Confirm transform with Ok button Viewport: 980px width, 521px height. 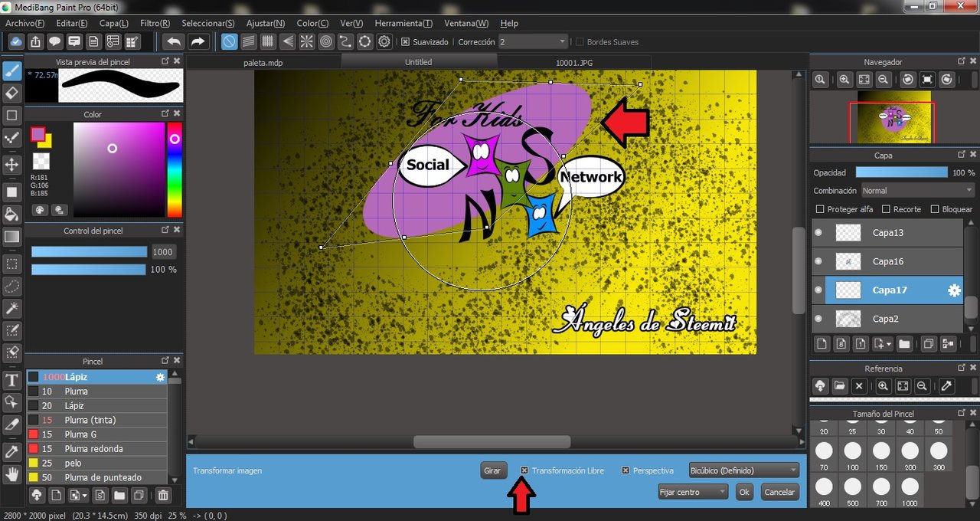coord(744,492)
